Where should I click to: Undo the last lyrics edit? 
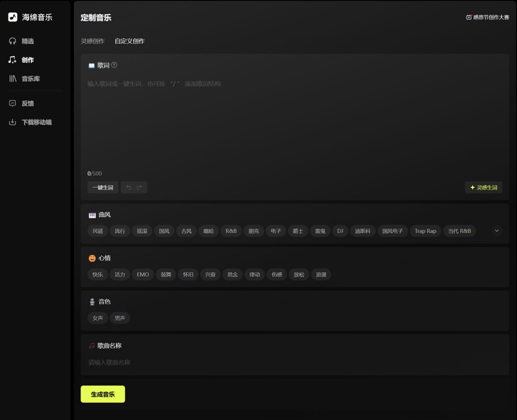128,187
